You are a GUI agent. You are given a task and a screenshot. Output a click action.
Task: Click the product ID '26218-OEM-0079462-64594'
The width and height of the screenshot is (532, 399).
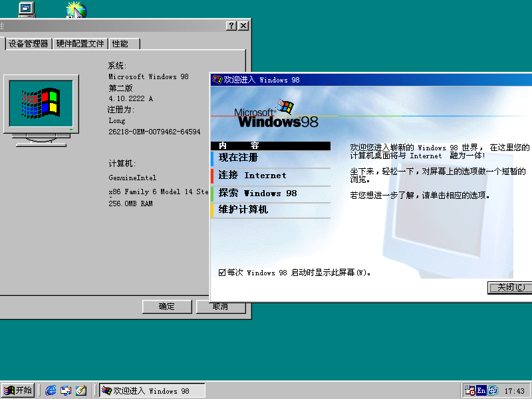154,132
